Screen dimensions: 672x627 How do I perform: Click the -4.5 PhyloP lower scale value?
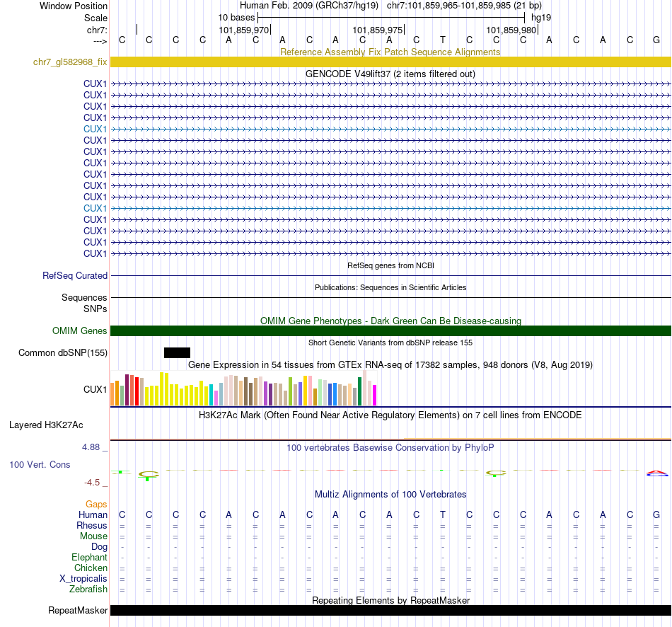point(92,483)
